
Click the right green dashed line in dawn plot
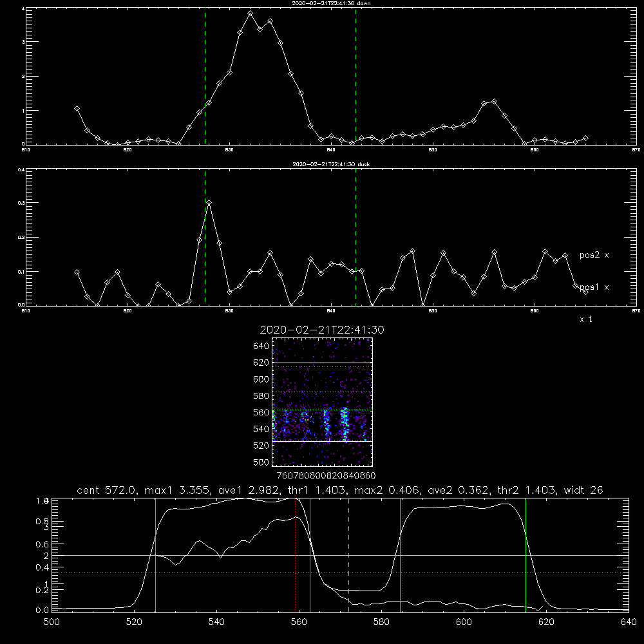355,76
